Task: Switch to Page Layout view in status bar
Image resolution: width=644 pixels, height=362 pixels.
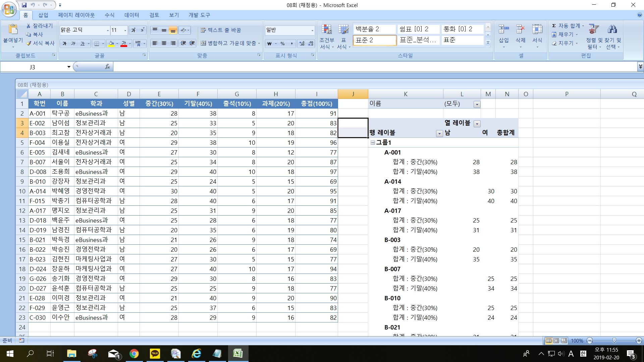Action: coord(556,341)
